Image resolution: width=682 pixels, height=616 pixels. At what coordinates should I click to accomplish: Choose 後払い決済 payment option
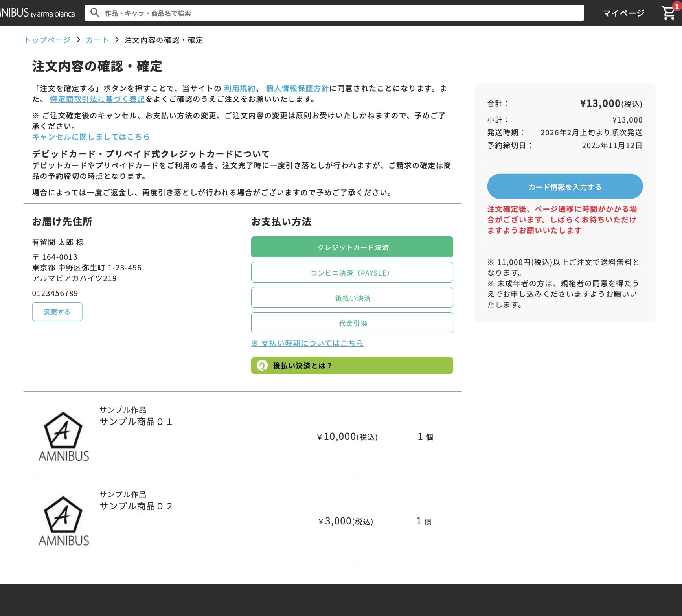[x=352, y=298]
